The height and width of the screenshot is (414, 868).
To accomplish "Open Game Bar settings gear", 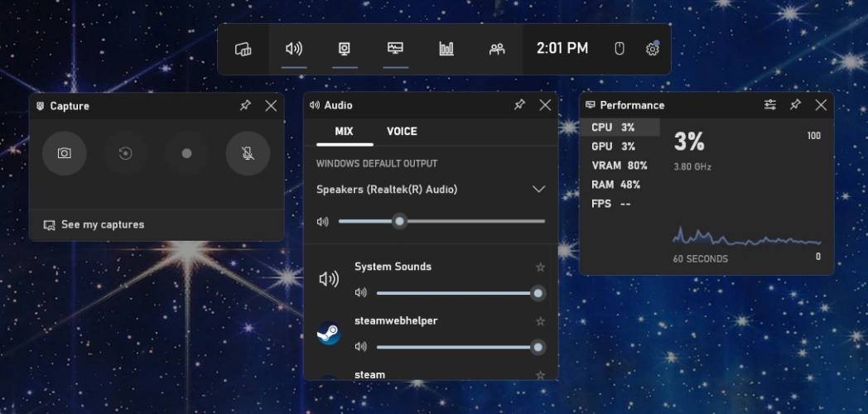I will tap(652, 49).
